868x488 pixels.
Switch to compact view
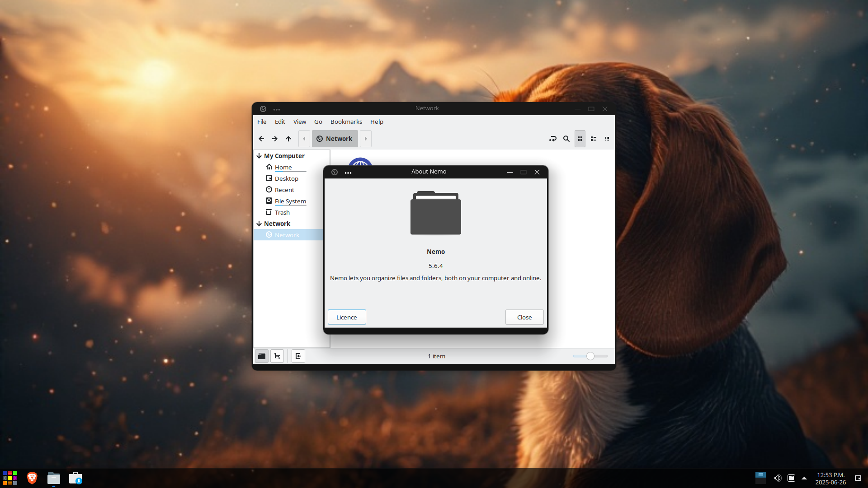tap(607, 139)
